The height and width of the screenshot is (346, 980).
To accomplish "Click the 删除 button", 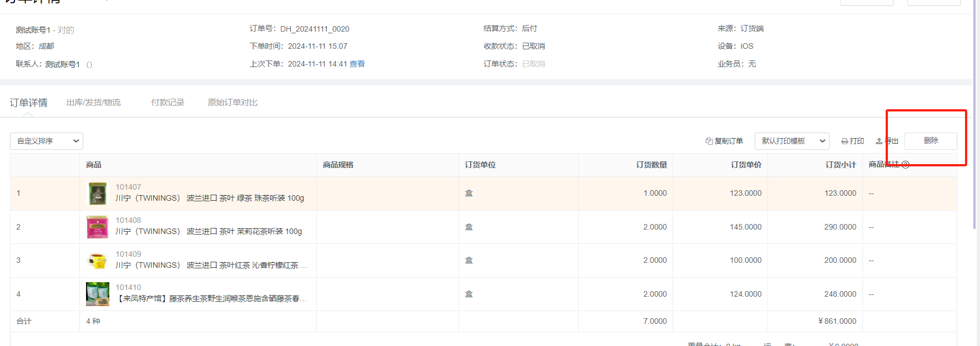I will [x=931, y=141].
